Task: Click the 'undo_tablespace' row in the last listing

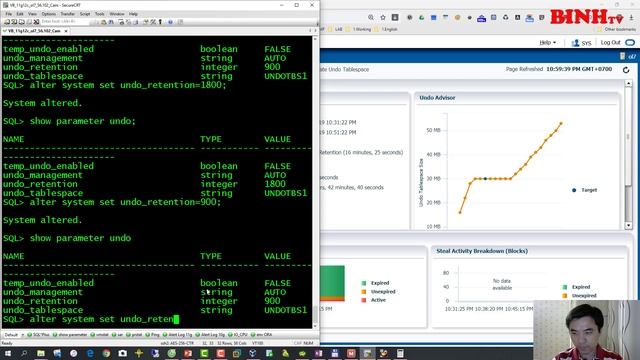Action: coord(155,310)
